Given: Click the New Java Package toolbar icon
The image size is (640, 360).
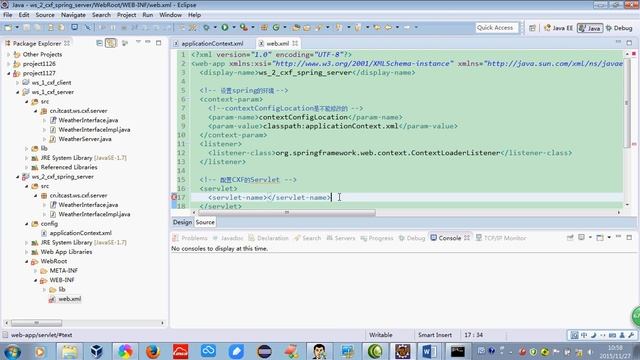Looking at the screenshot, I should coord(264,27).
